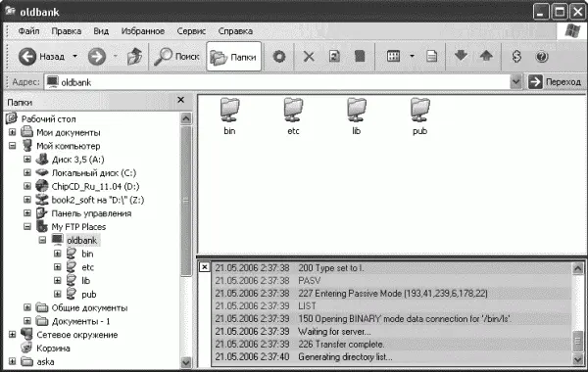Click the dollar sign toolbar icon
This screenshot has height=372, width=588.
pos(516,57)
